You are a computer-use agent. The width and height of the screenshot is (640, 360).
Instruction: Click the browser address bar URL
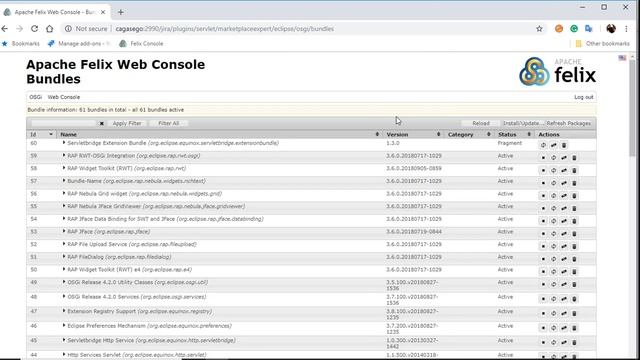[x=225, y=29]
